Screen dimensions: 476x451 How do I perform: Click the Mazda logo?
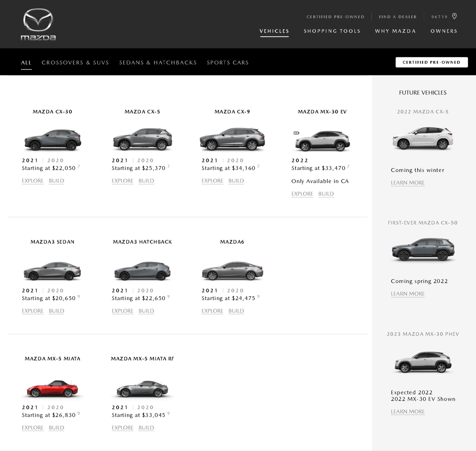coord(38,25)
